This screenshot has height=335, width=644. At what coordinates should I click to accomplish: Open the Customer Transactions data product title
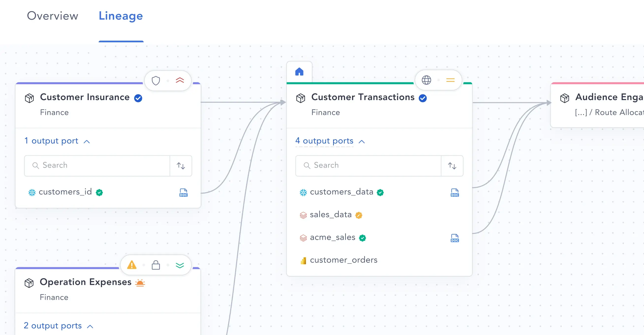click(x=363, y=97)
